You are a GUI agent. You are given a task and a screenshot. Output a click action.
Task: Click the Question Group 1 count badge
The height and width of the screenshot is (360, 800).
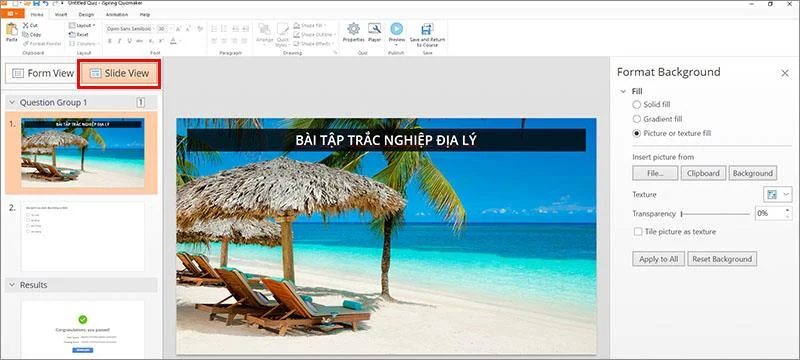140,102
